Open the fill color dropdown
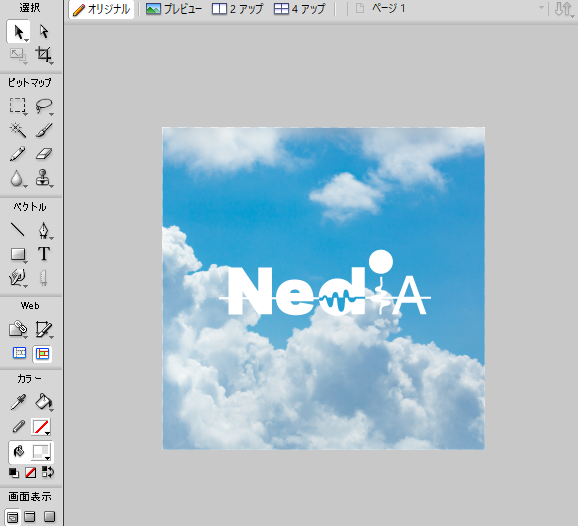This screenshot has height=526, width=578. tap(41, 452)
